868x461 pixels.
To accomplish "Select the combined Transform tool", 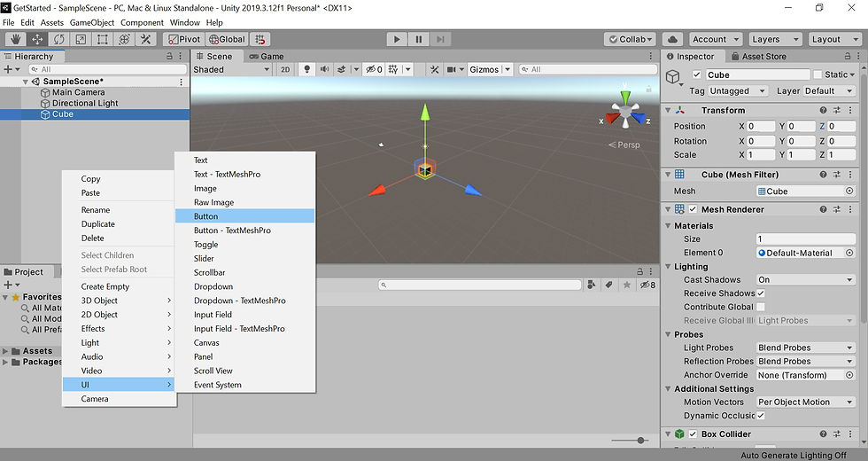I will pos(124,39).
